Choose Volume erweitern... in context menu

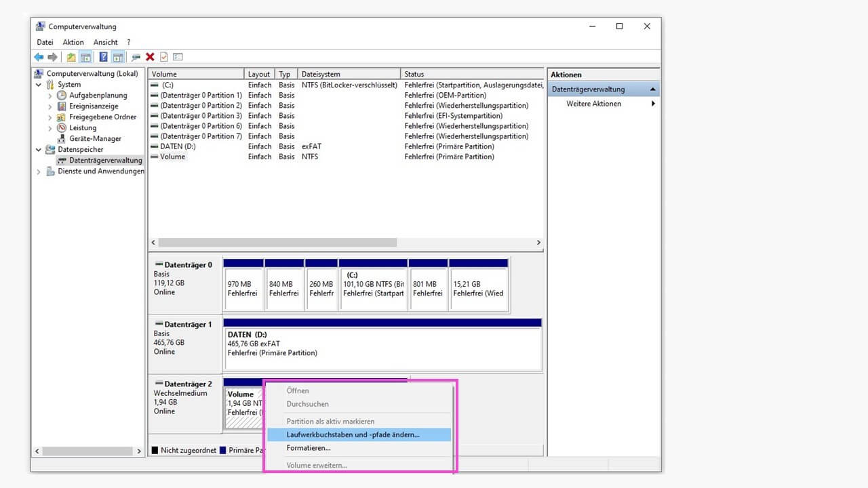(x=359, y=466)
